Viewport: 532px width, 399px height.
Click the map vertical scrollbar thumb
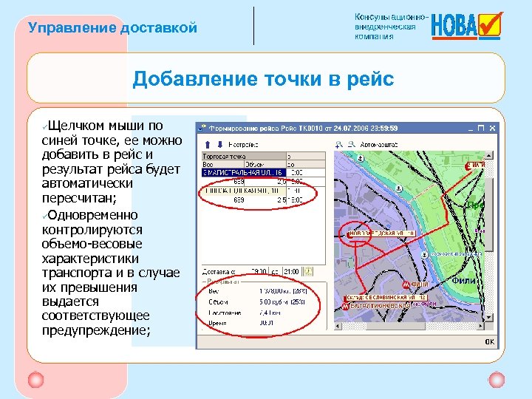click(488, 214)
